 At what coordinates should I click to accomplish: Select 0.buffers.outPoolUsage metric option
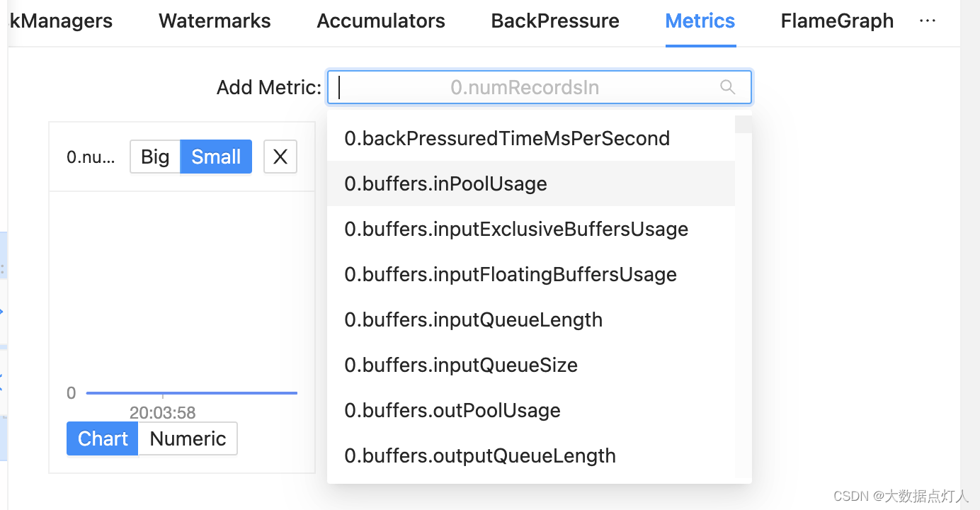point(452,410)
